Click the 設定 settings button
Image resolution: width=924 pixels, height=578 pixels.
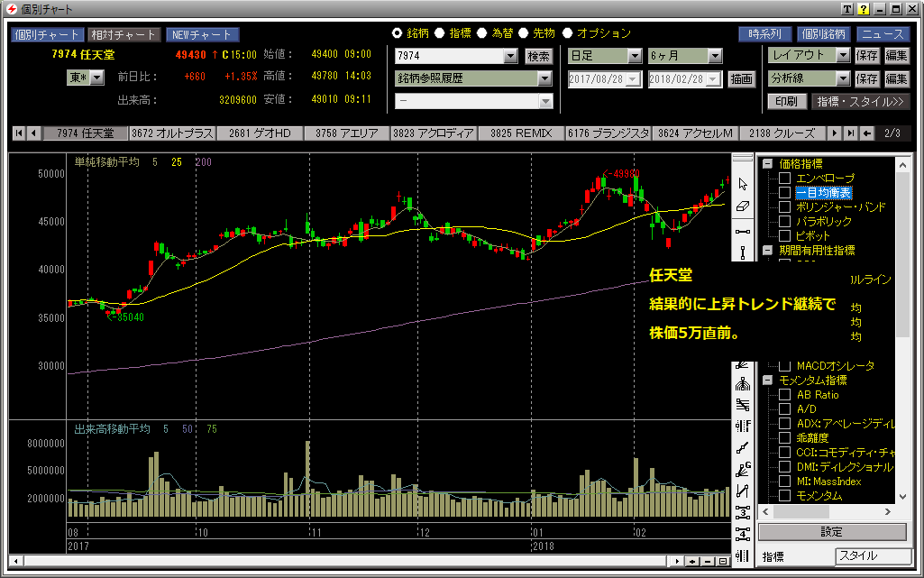(x=831, y=532)
